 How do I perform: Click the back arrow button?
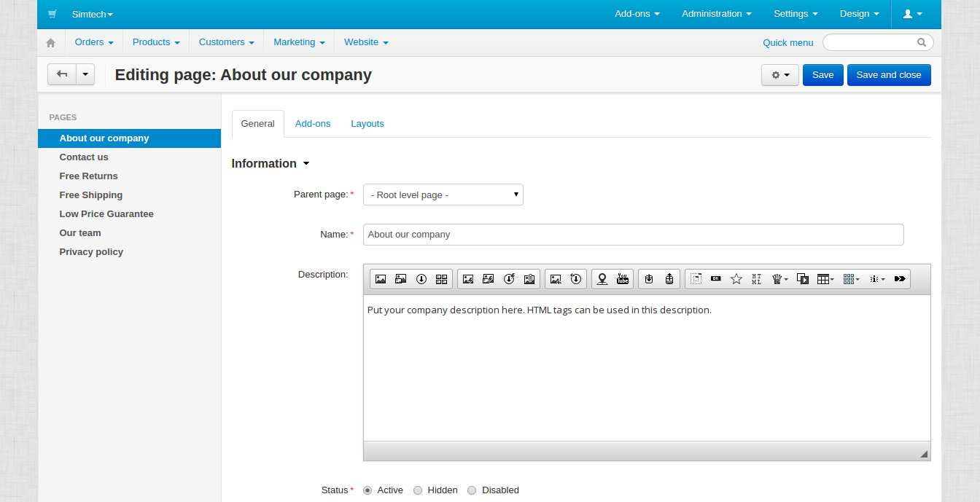pos(62,74)
